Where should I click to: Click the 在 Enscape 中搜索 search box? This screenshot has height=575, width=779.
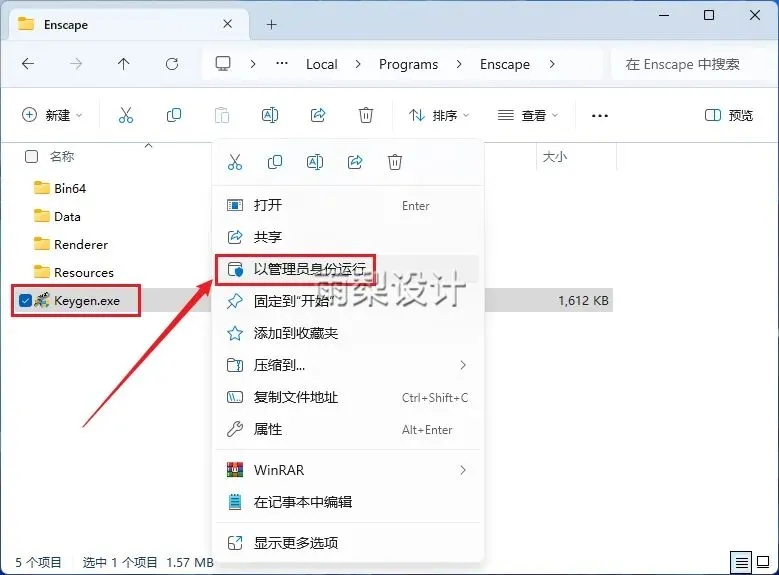(x=691, y=64)
